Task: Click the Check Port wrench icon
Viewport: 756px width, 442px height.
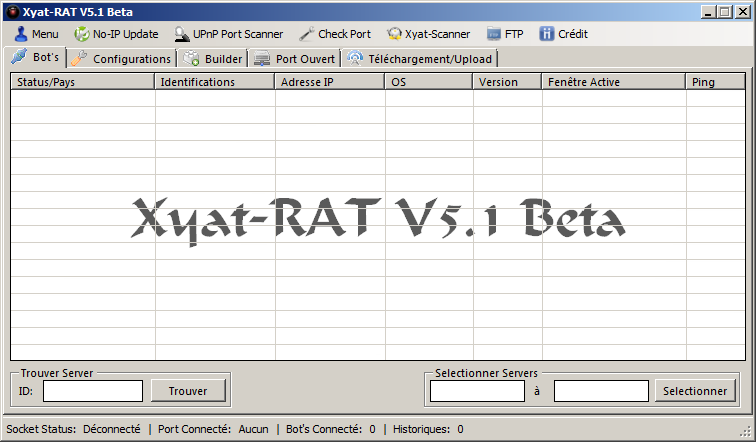Action: 306,34
